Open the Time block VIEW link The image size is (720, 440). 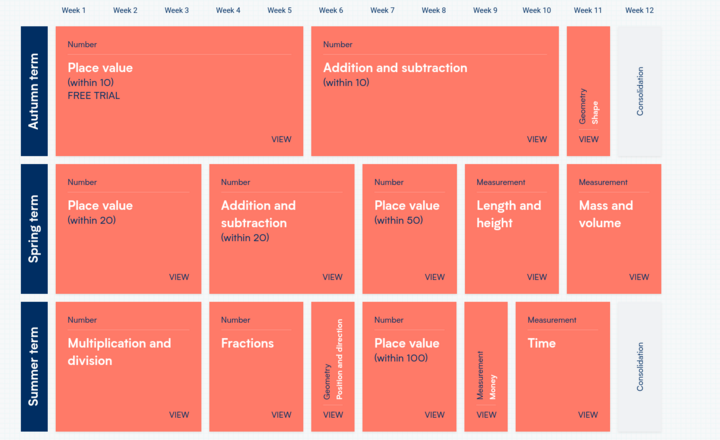(588, 414)
